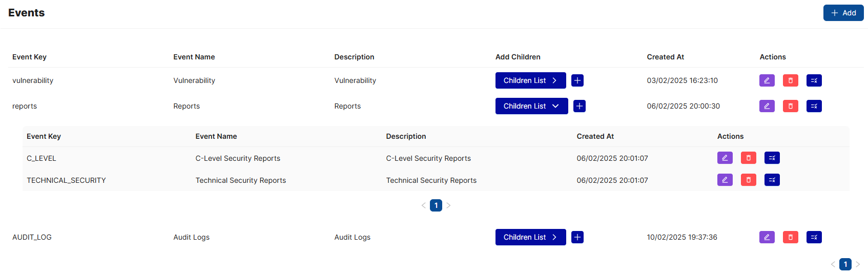868x274 pixels.
Task: Edit the TECHNICAL_SECURITY child event
Action: pos(725,180)
